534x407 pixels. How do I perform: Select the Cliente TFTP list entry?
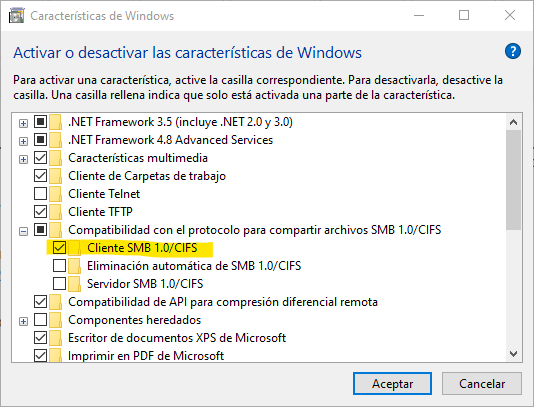click(x=100, y=212)
